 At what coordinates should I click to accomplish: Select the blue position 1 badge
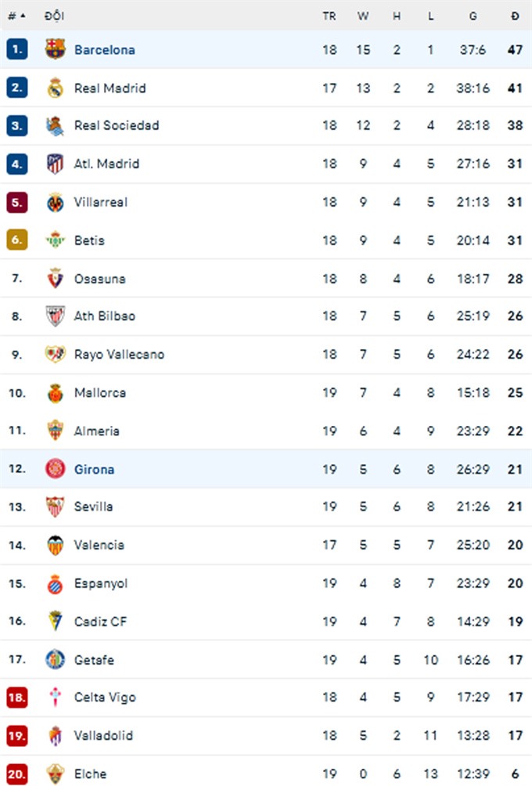tap(17, 49)
